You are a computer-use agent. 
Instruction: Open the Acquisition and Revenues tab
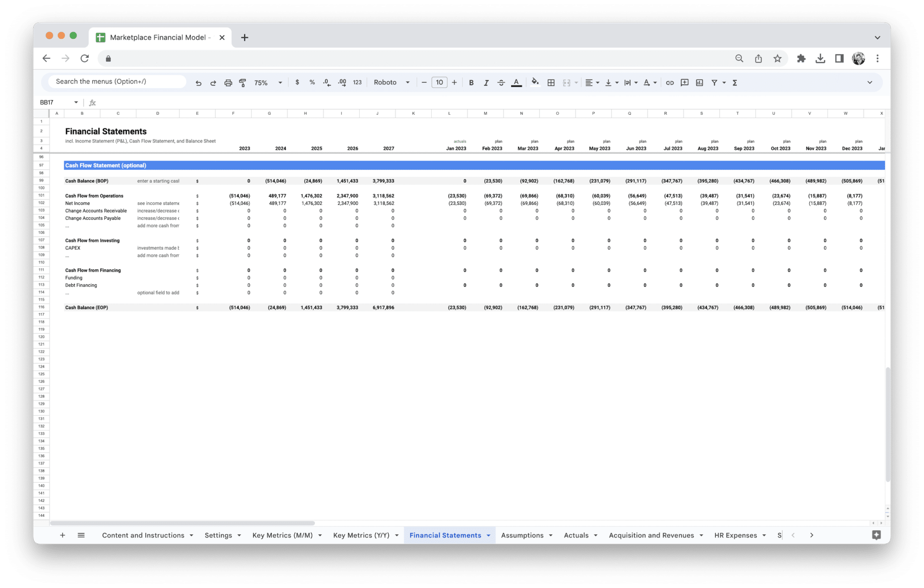click(x=651, y=535)
